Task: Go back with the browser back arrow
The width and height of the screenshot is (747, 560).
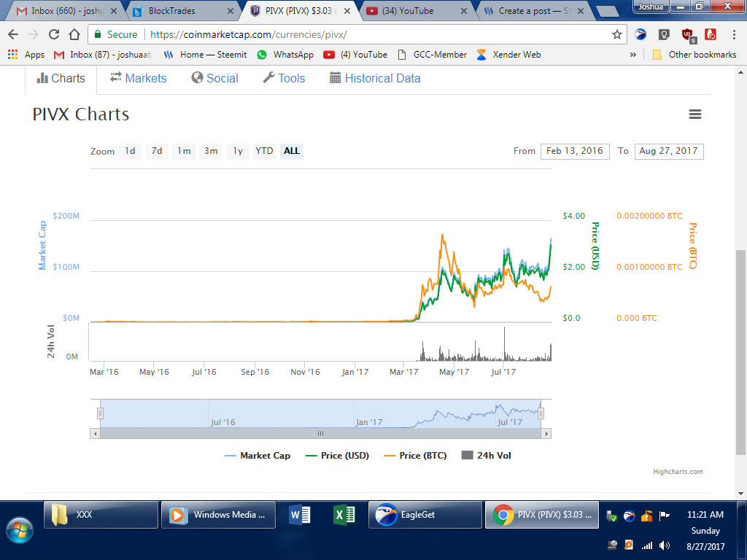Action: [13, 34]
